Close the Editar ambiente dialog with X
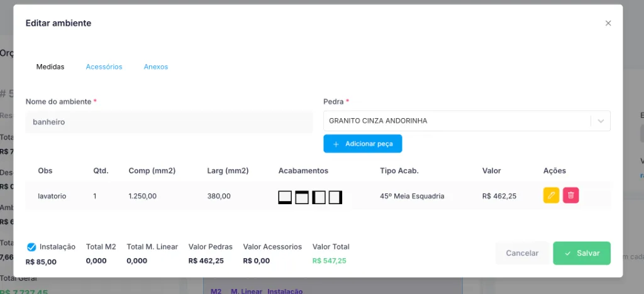644x294 pixels. pos(608,23)
